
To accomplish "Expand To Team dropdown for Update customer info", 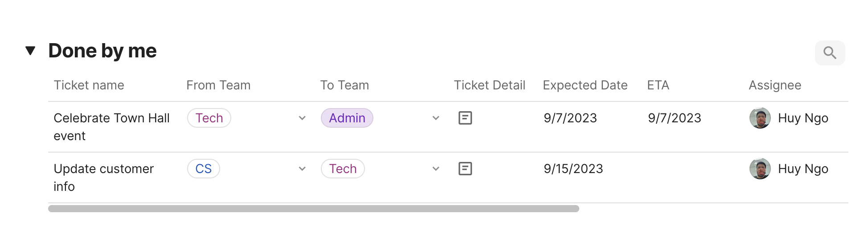I will pos(436,169).
